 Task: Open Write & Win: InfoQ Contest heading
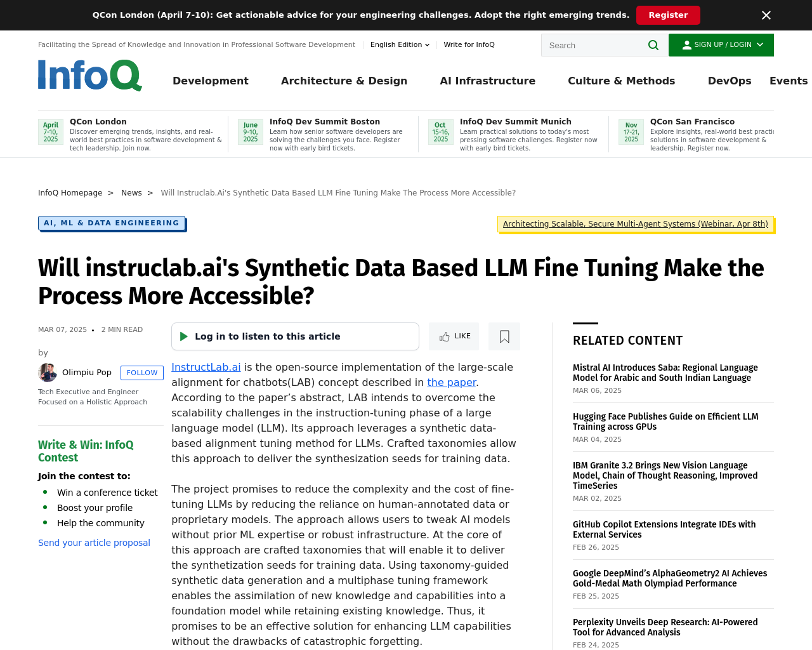click(x=86, y=451)
